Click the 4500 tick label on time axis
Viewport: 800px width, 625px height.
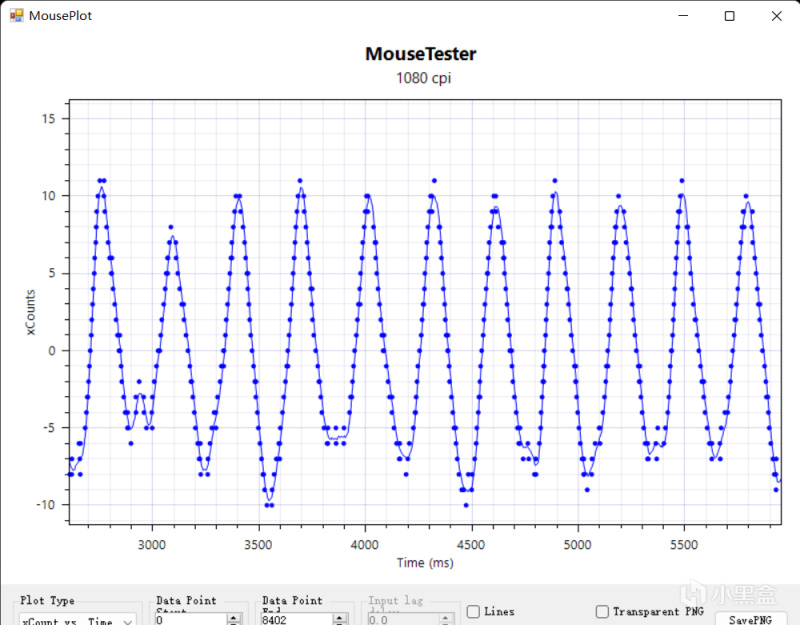coord(471,545)
